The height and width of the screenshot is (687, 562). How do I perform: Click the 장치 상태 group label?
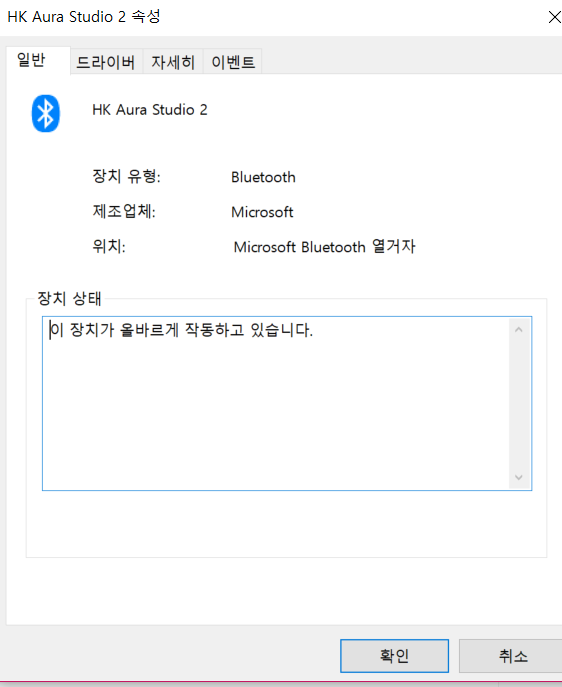pos(69,298)
